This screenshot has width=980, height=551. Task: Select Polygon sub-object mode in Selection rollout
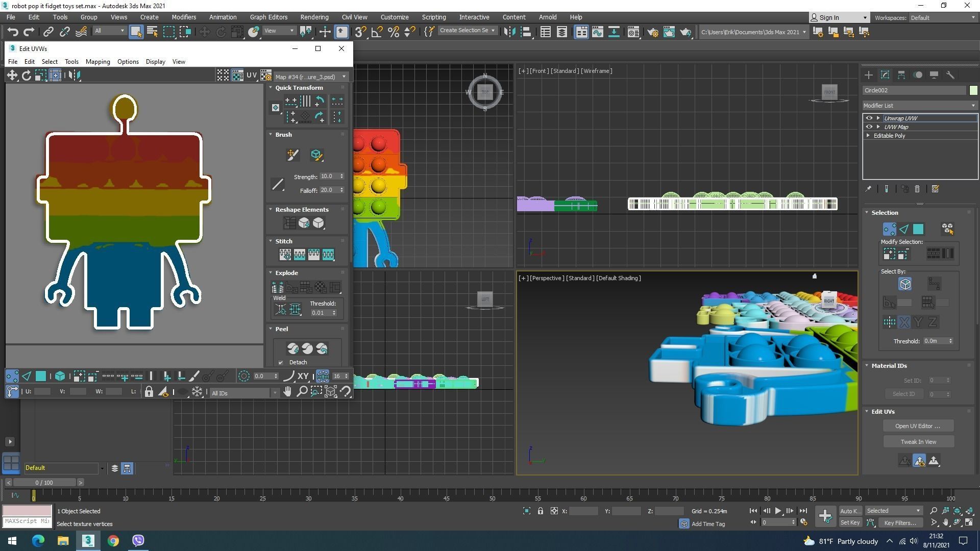coord(918,229)
